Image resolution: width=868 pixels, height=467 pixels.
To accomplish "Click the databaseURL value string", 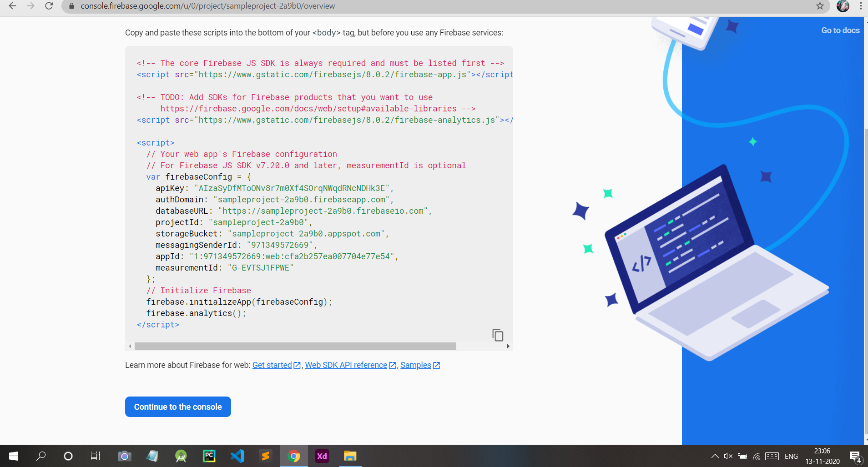I will (323, 211).
